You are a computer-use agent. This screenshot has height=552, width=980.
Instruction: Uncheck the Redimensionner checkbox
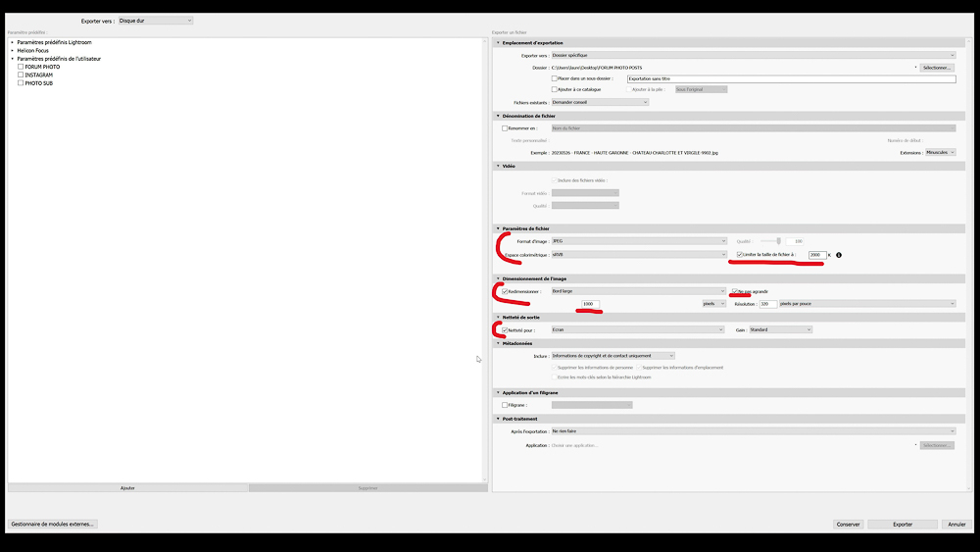point(505,291)
